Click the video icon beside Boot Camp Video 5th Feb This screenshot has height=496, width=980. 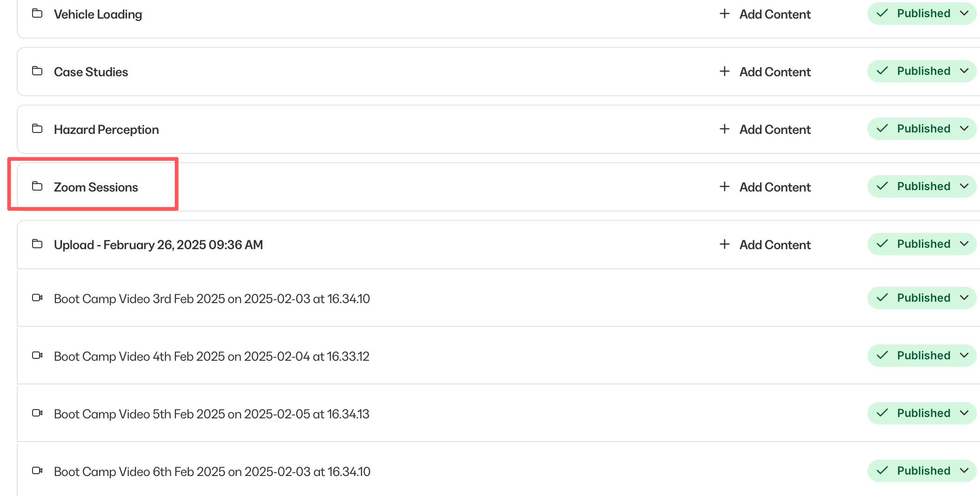pyautogui.click(x=37, y=413)
